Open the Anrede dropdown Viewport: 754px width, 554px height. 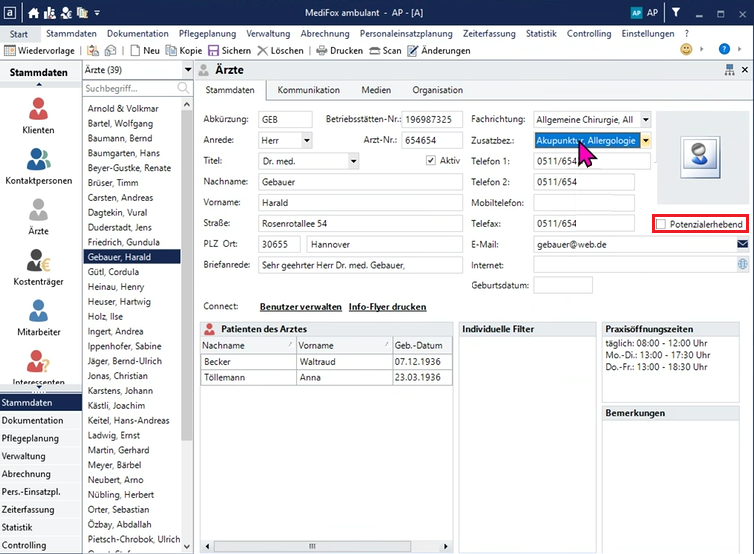(306, 140)
